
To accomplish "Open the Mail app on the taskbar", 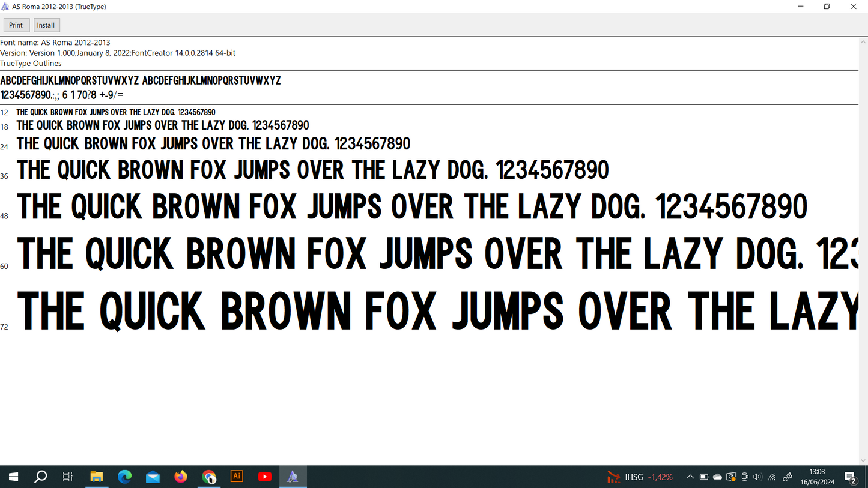I will [153, 476].
